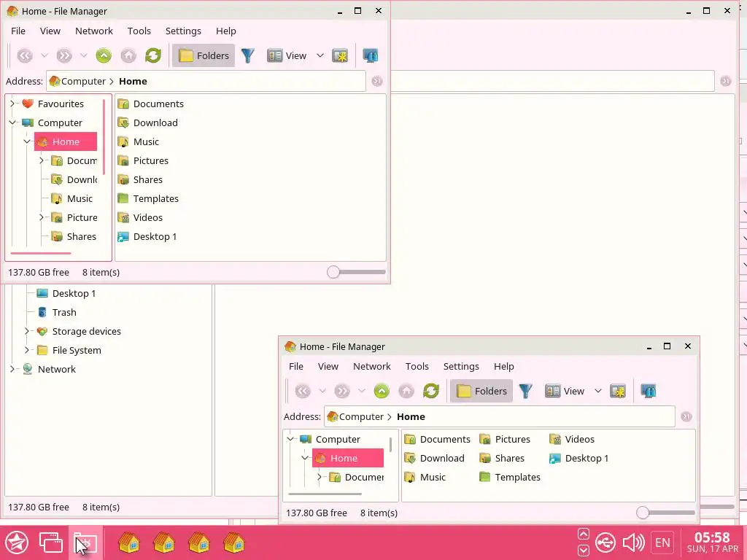Viewport: 747px width, 560px height.
Task: Click address field in bottom-right File Manager
Action: (x=499, y=416)
